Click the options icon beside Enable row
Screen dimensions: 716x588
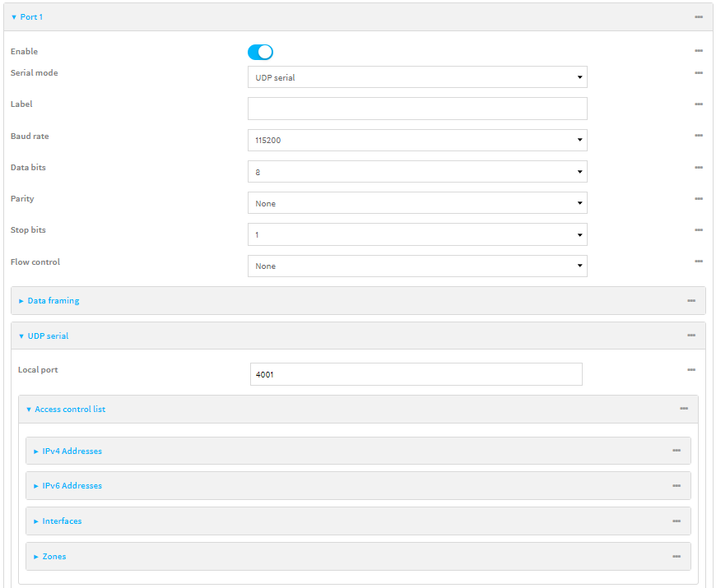(x=698, y=51)
